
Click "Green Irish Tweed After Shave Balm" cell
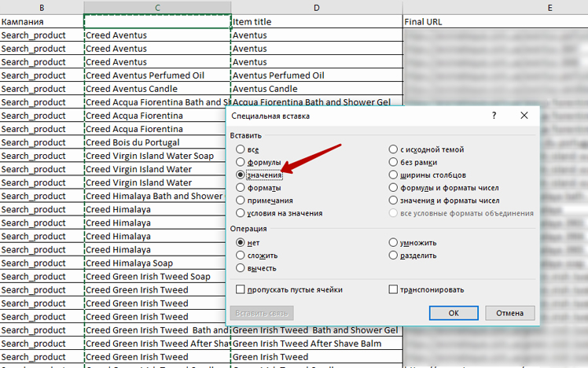click(317, 344)
